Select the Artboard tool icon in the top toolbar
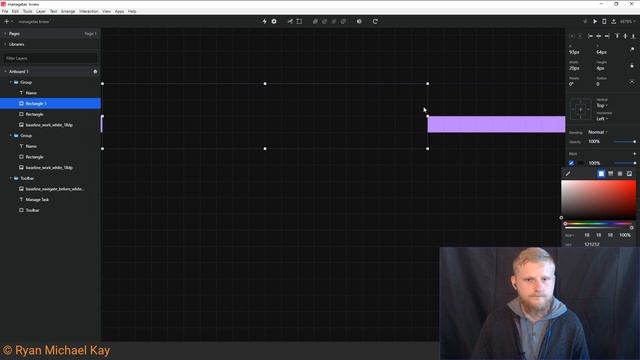Viewport: 640px width, 360px height. click(x=299, y=21)
